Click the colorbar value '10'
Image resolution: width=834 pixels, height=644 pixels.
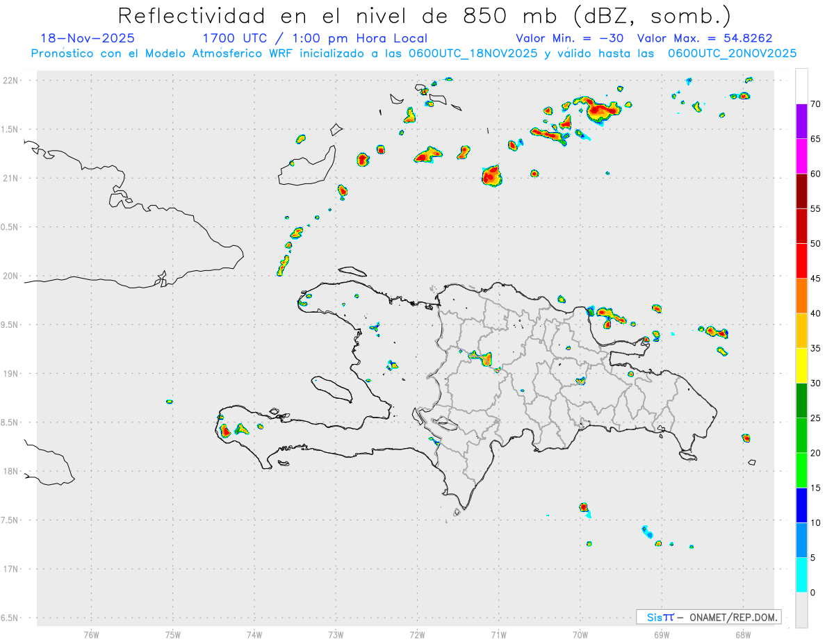pyautogui.click(x=816, y=523)
